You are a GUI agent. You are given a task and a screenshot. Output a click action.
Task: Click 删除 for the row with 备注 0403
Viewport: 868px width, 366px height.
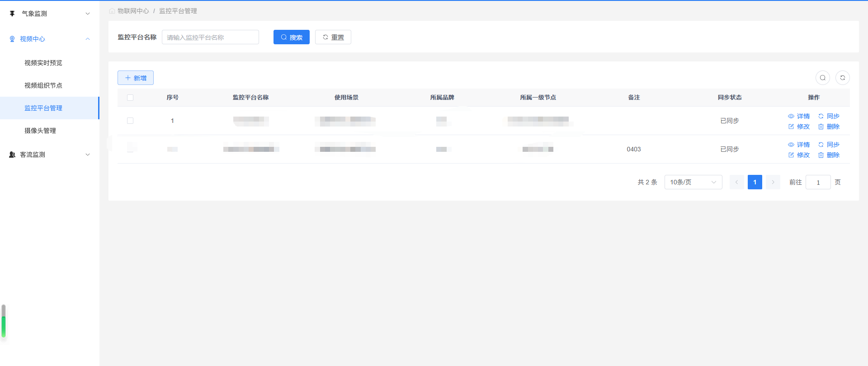pos(829,155)
